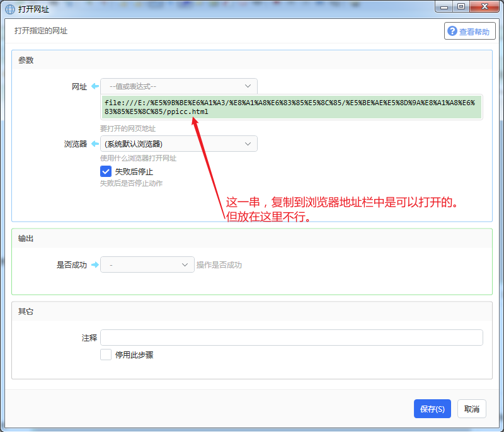This screenshot has height=432, width=504.
Task: Open the 值或表达式 dropdown for 网址
Action: click(x=179, y=86)
